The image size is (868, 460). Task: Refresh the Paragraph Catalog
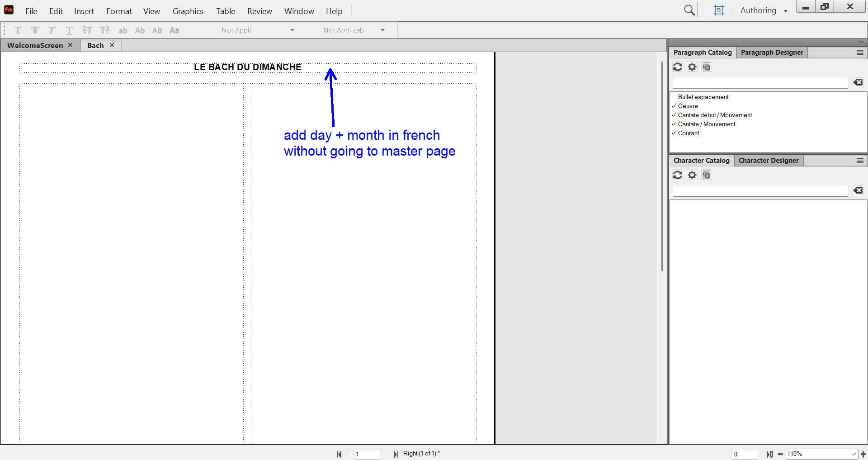point(677,67)
